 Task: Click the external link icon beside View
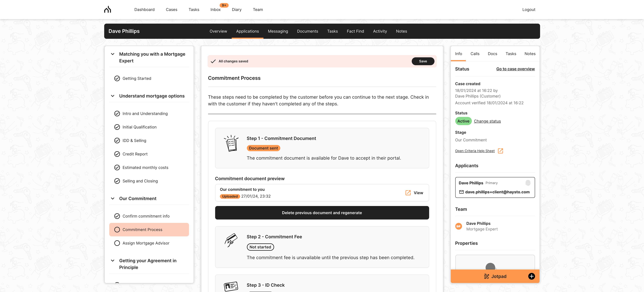pyautogui.click(x=408, y=193)
